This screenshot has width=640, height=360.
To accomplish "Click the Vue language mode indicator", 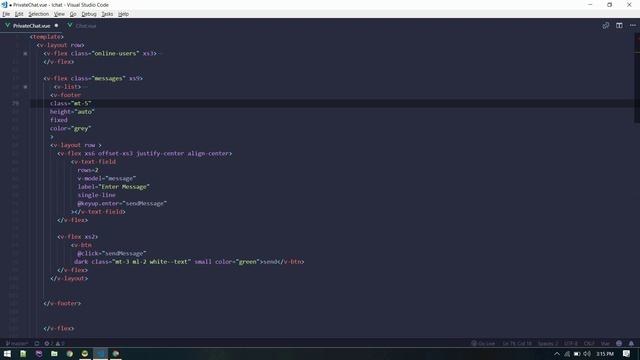I will click(x=605, y=344).
